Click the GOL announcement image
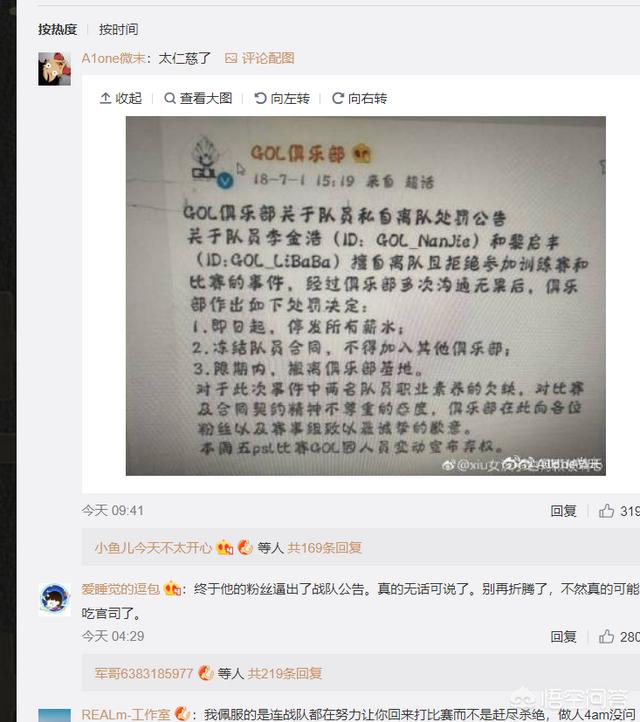The height and width of the screenshot is (722, 640). point(366,296)
